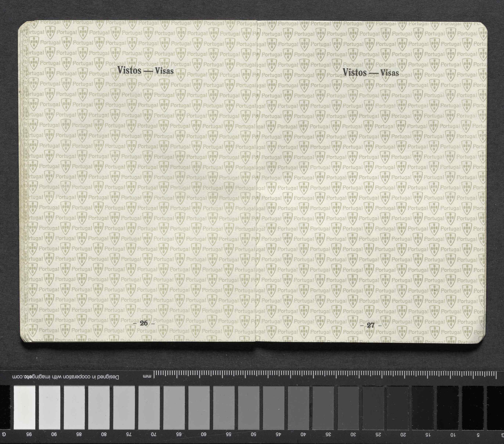Sample the near-black patch labeled 15
The width and height of the screenshot is (504, 444).
pos(423,408)
